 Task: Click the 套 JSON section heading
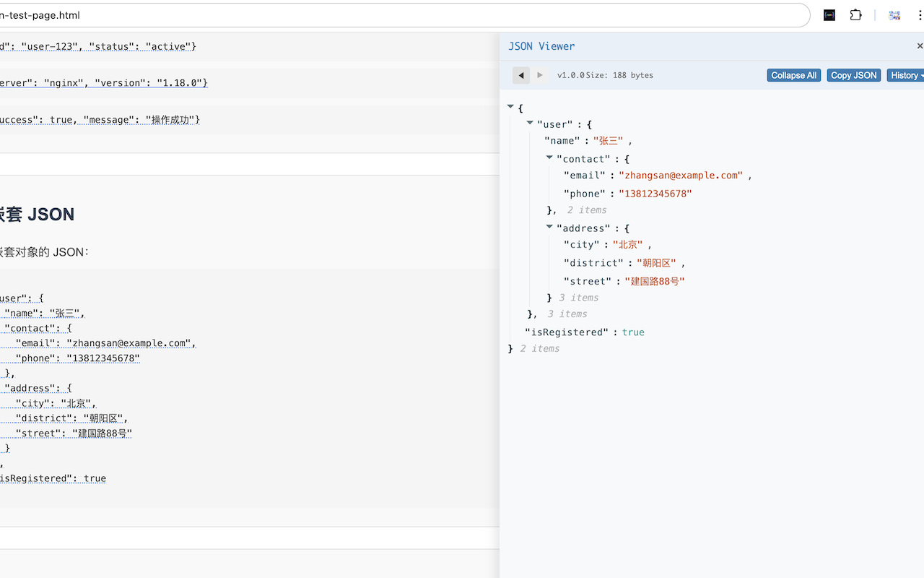tap(37, 215)
